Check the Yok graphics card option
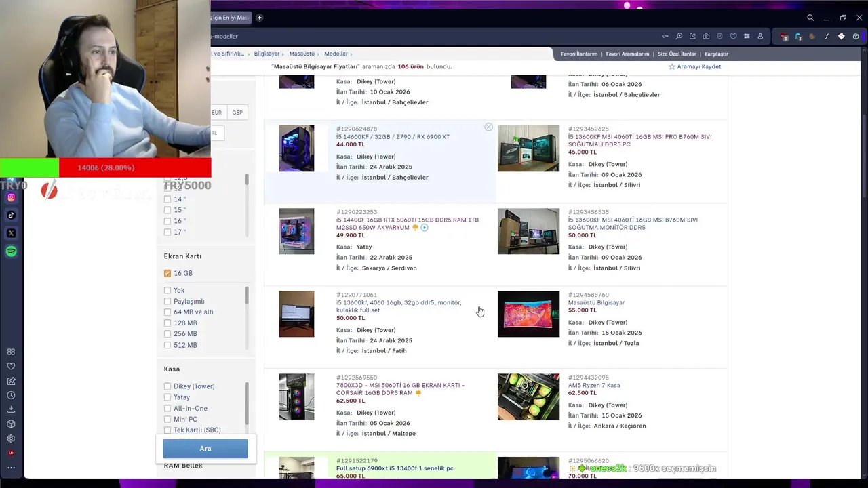 click(167, 290)
